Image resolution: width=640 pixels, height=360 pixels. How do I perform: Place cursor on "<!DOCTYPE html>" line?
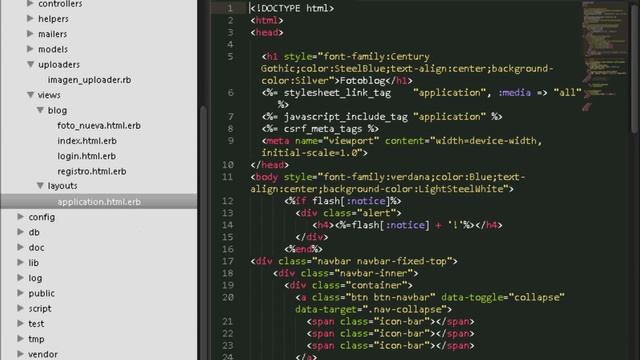[x=292, y=8]
